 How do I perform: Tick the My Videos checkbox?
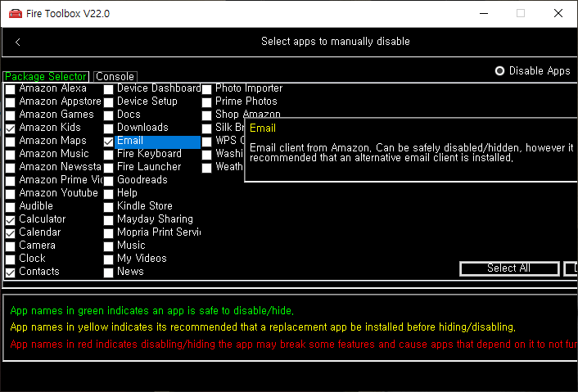108,259
